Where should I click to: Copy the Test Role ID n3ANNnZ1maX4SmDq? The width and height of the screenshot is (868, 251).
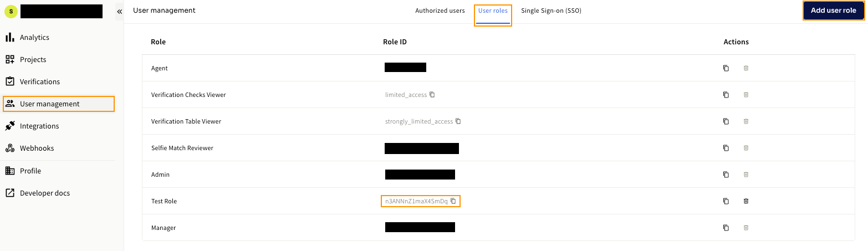click(453, 201)
